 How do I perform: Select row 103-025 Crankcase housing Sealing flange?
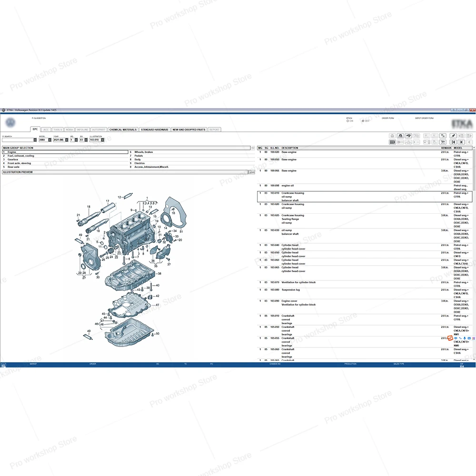pos(365,221)
